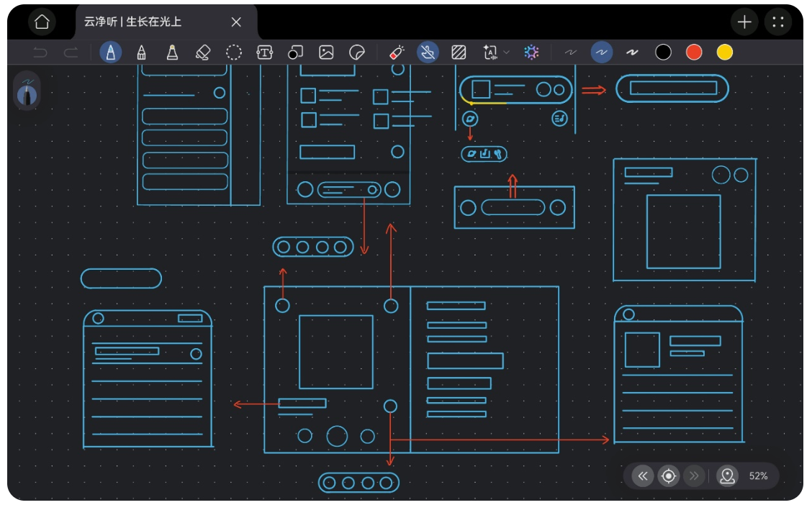The width and height of the screenshot is (812, 505).
Task: Pick the black pen color
Action: pos(664,53)
